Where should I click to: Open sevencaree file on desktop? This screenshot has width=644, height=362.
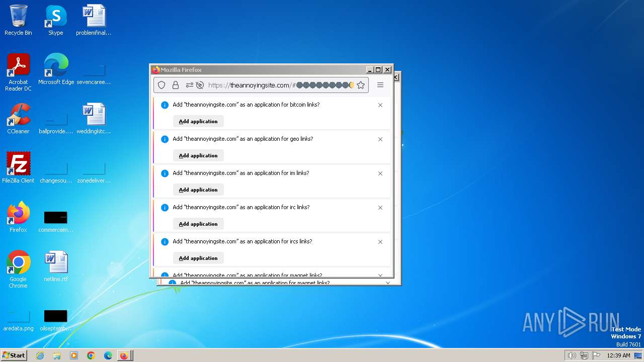tap(94, 73)
